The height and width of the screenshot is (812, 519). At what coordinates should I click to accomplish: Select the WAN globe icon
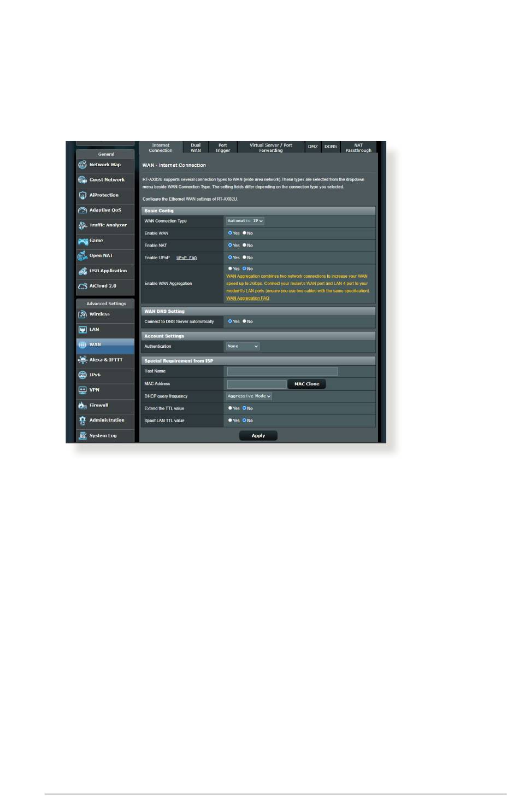point(82,344)
